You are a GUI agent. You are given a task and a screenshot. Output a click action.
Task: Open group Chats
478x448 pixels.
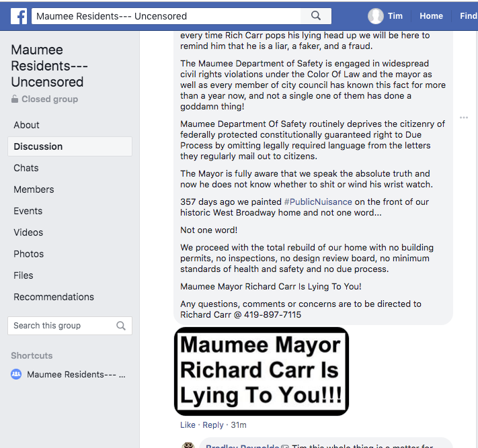[26, 168]
